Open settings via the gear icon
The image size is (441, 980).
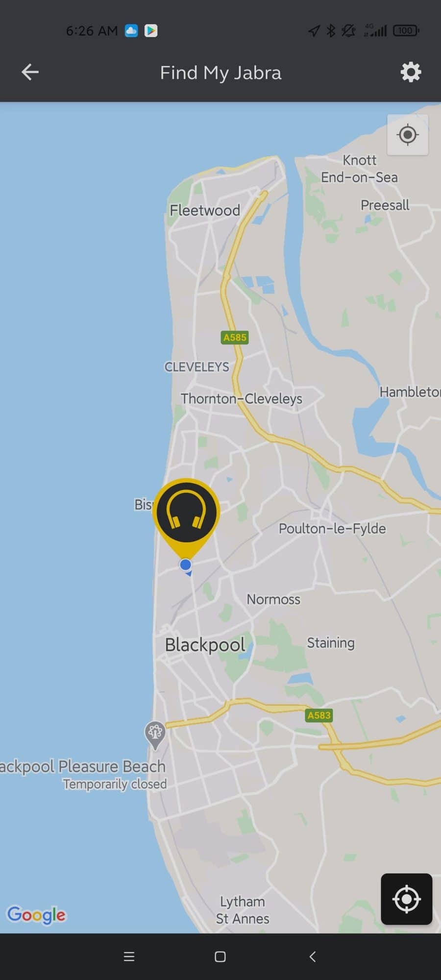pyautogui.click(x=411, y=72)
